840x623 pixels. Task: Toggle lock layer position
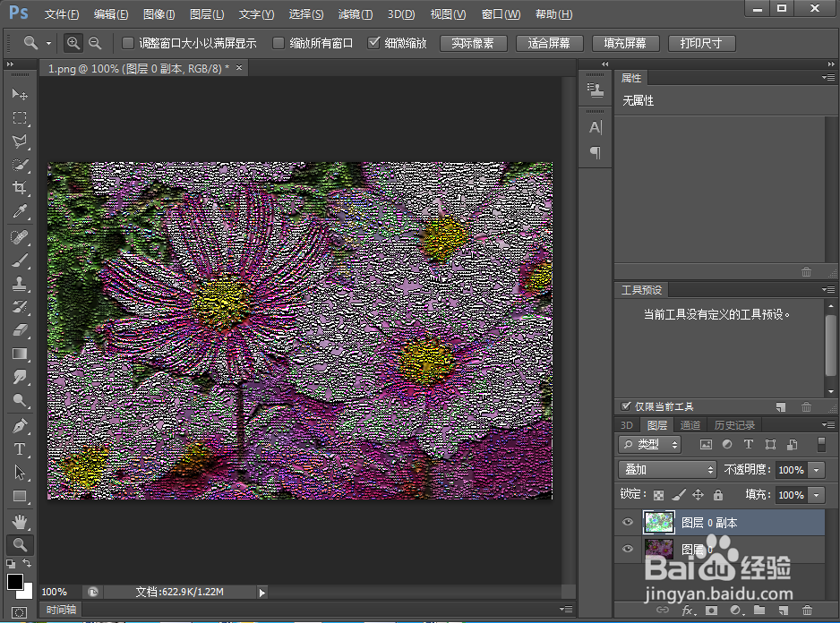tap(698, 495)
